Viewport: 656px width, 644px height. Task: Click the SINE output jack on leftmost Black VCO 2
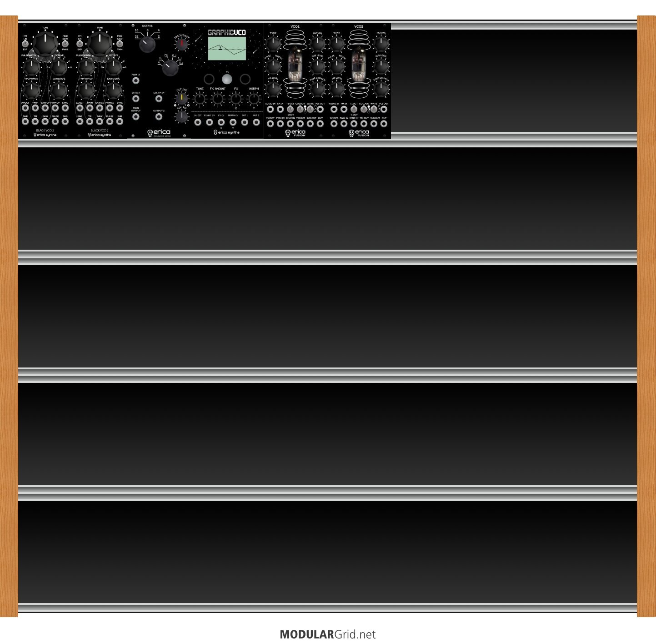point(25,122)
